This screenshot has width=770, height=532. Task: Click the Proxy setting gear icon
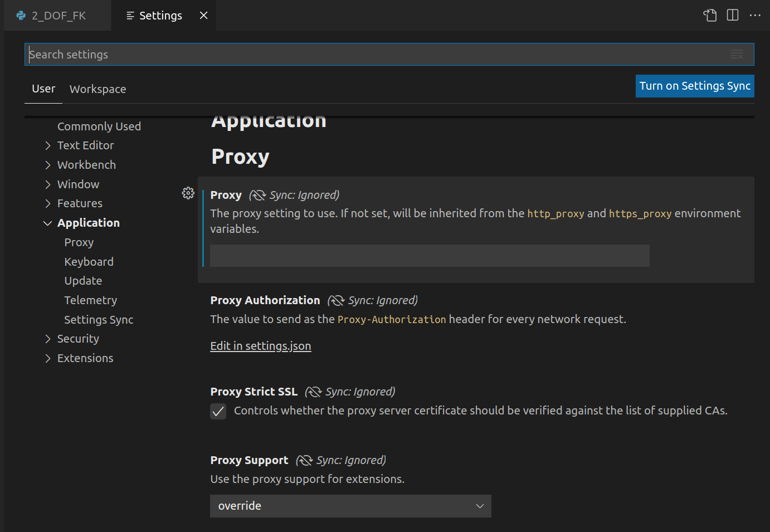(x=188, y=193)
